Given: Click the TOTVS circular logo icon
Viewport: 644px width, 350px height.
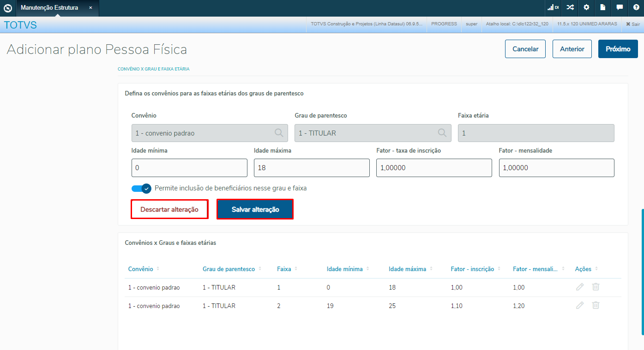Looking at the screenshot, I should click(x=8, y=8).
